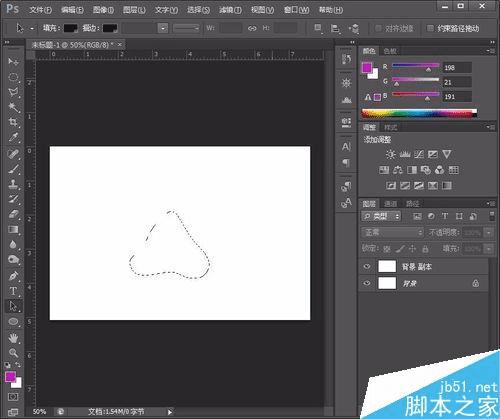Select the Eyedropper tool

(13, 137)
